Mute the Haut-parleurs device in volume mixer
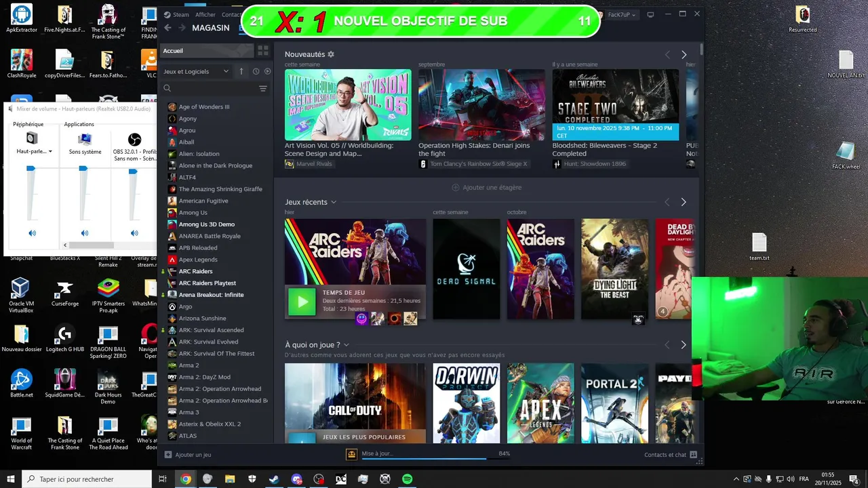Screen dimensions: 868x488 32,233
